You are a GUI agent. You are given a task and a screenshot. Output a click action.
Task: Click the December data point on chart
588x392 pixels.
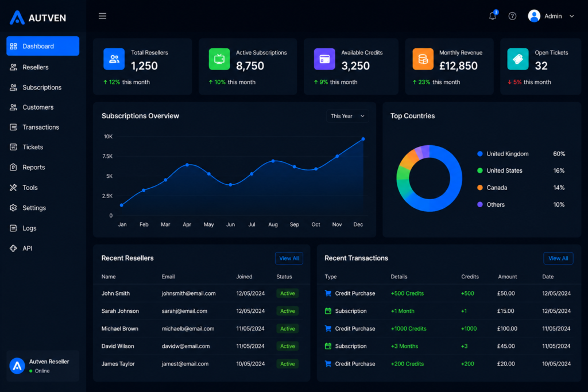tap(363, 139)
